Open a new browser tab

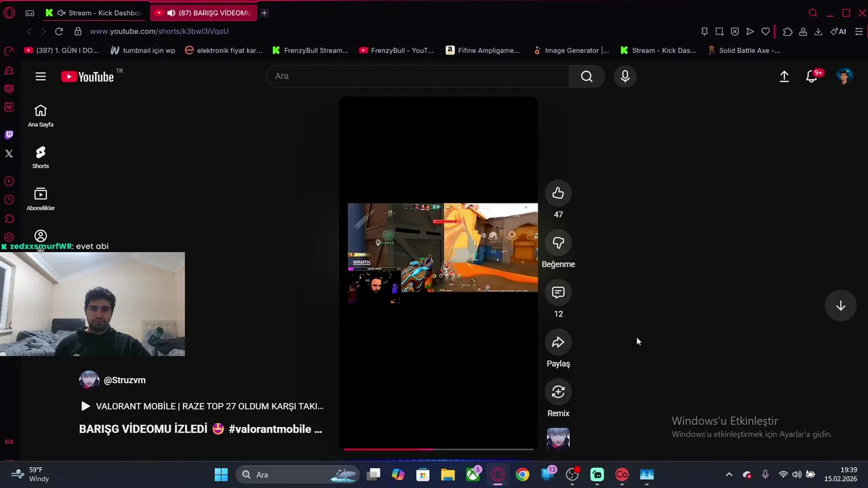click(264, 13)
